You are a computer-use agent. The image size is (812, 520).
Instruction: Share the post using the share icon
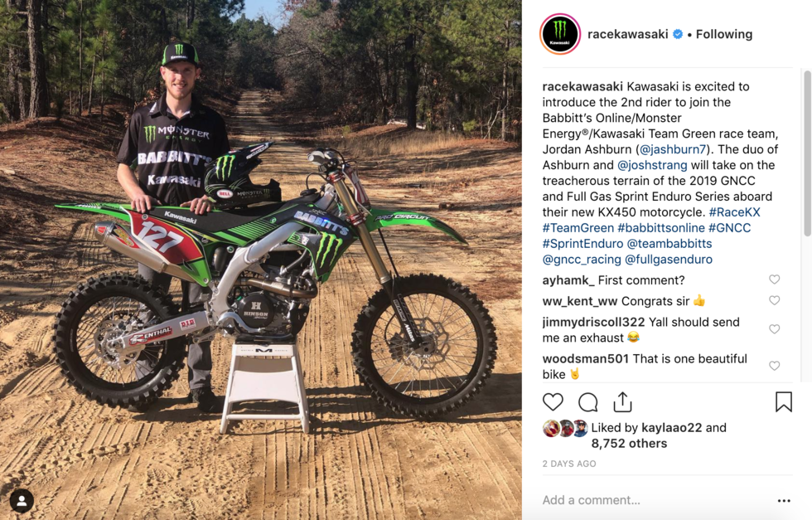(622, 401)
